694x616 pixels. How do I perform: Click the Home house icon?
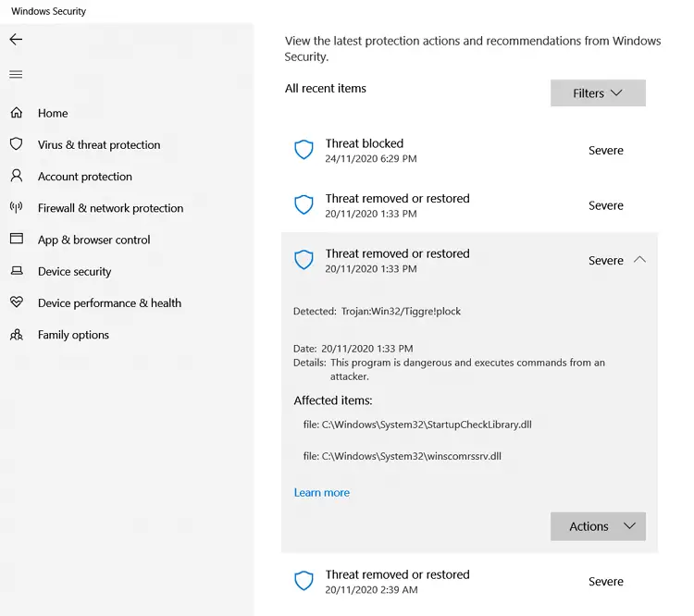17,113
